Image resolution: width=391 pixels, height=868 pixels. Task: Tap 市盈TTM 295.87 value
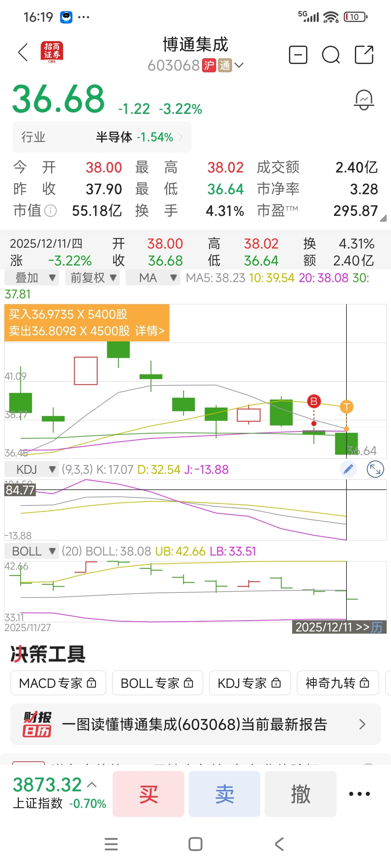point(356,211)
